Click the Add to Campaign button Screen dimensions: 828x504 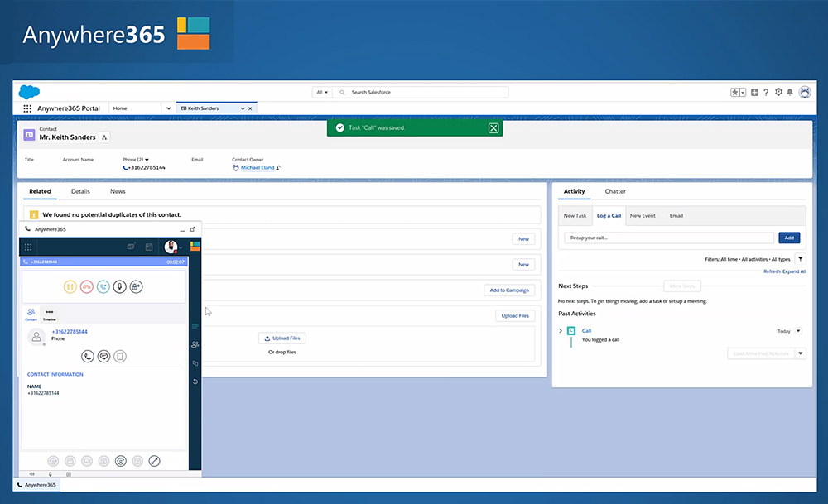509,290
